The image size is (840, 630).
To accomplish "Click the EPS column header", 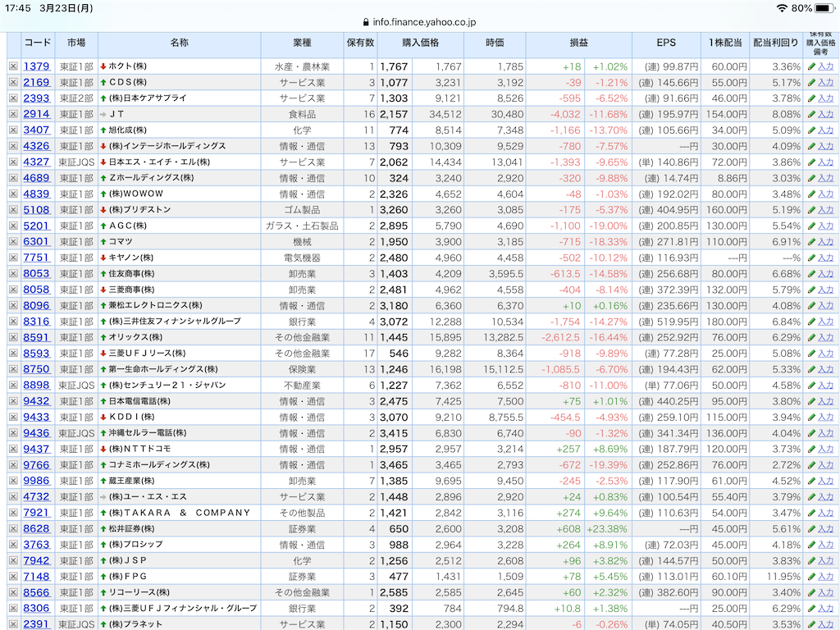I will click(666, 43).
